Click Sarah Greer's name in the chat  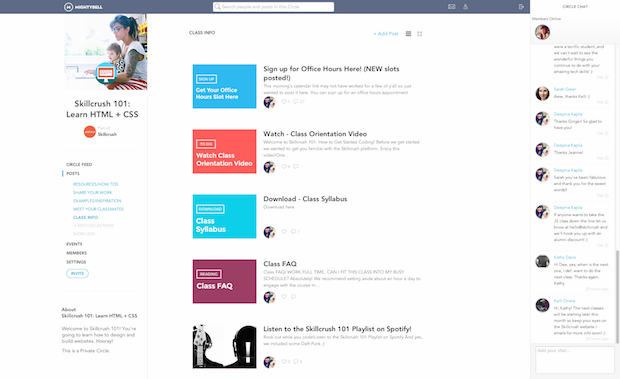point(565,89)
